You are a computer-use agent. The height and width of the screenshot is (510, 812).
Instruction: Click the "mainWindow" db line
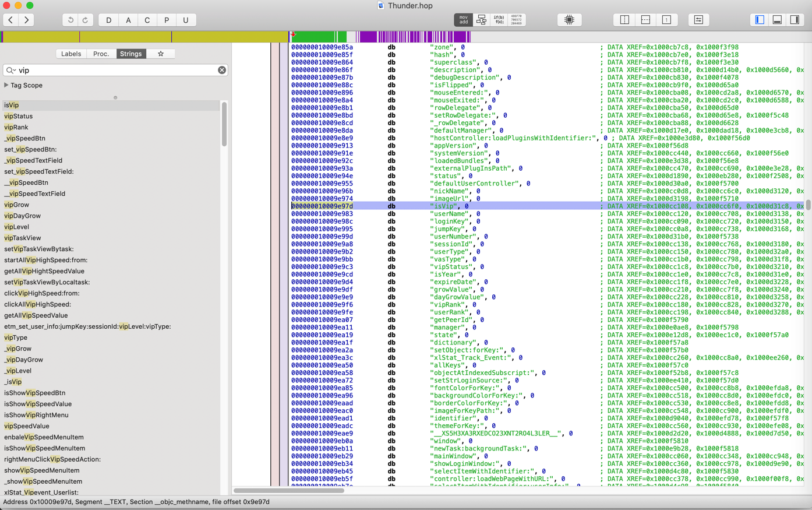548,456
